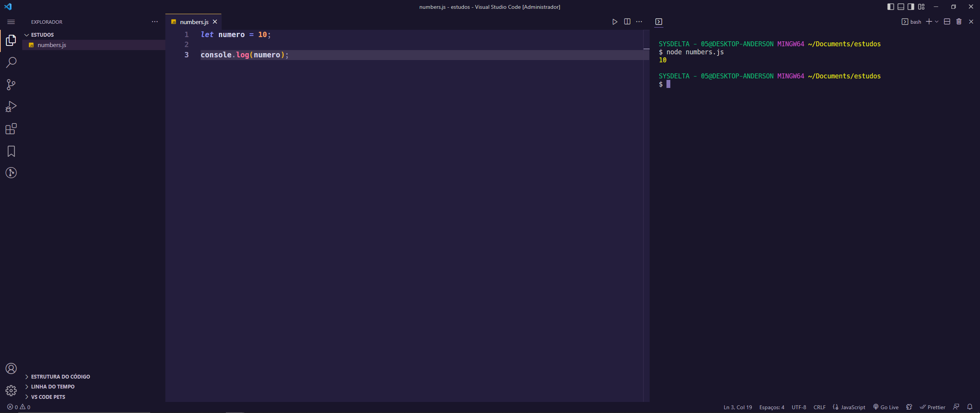This screenshot has width=980, height=413.
Task: Switch to the numbers.js editor tab
Action: point(194,22)
